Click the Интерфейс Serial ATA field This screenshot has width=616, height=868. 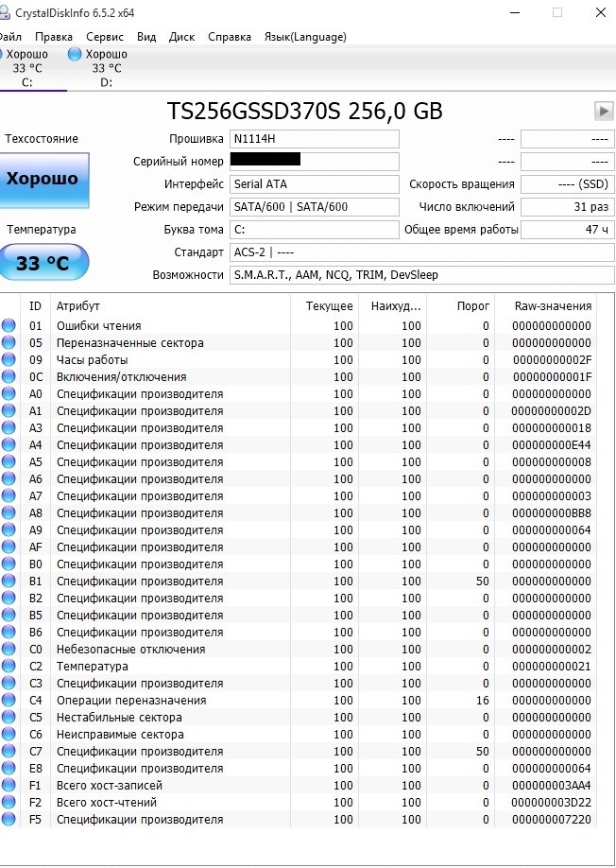pos(314,184)
